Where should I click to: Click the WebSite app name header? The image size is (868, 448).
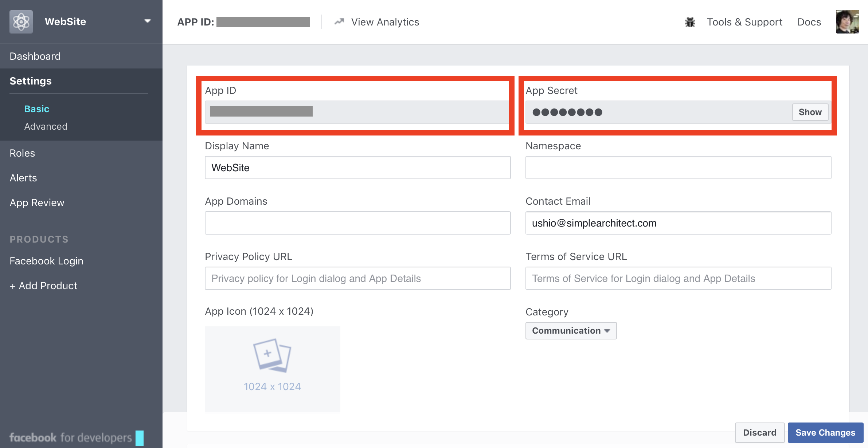pos(65,21)
